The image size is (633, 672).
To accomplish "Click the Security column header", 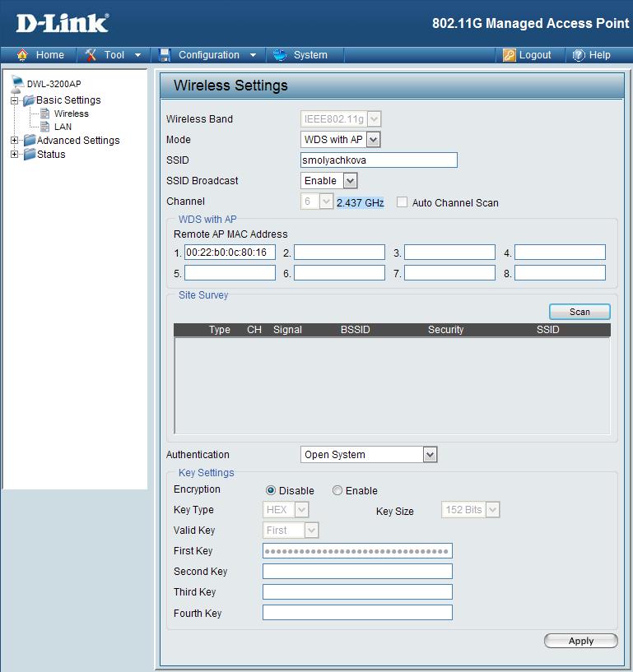I will [445, 330].
